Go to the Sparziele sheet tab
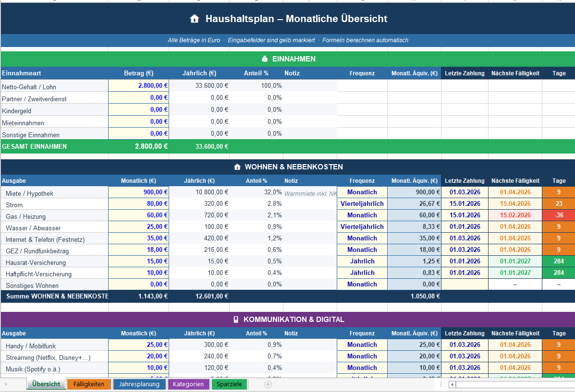 click(229, 384)
